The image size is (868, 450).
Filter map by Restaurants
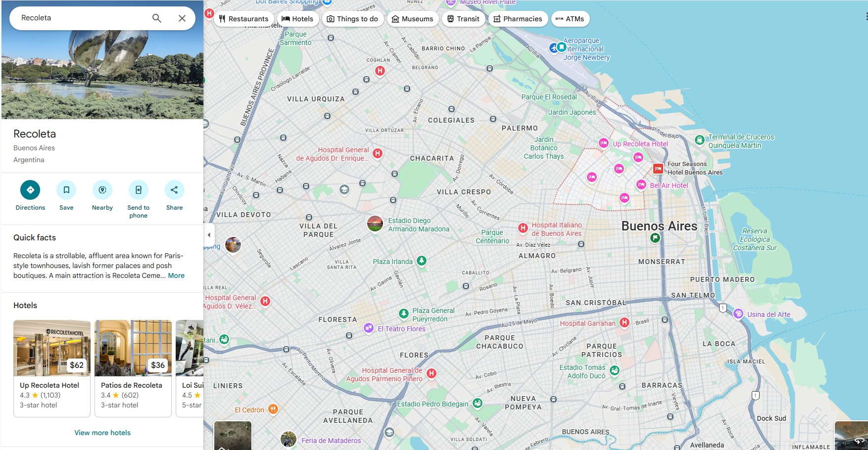pos(243,19)
